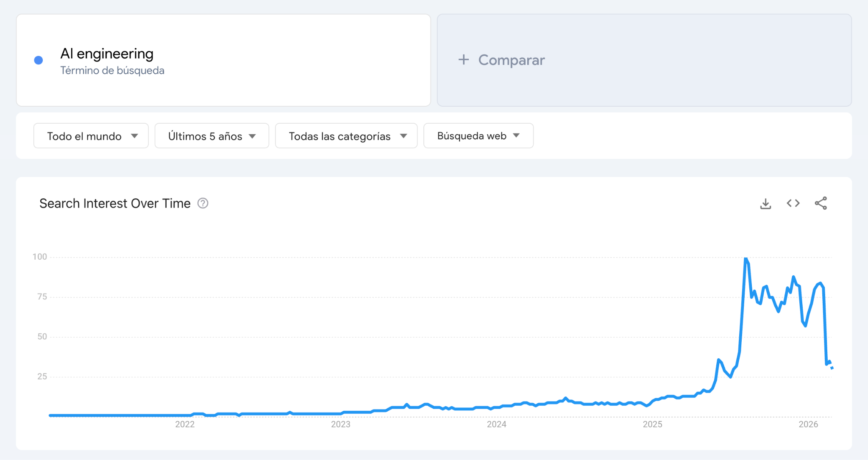
Task: Open the Búsqueda web search type dropdown
Action: pos(478,136)
